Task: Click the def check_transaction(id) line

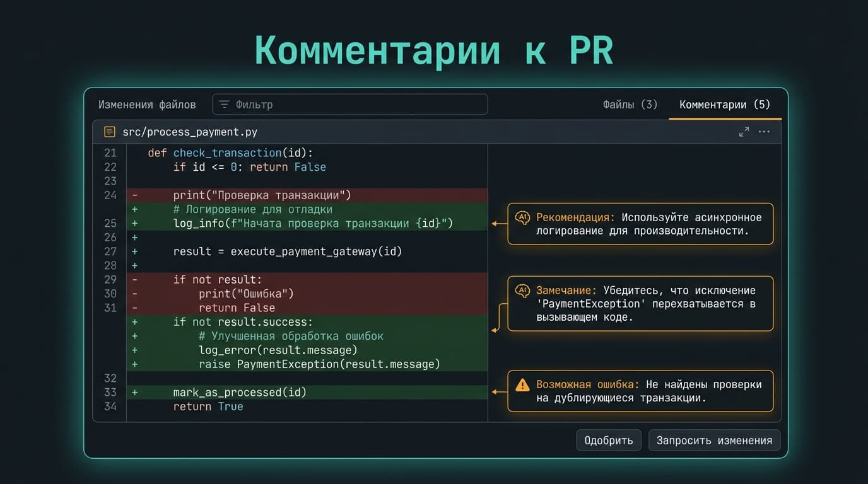Action: point(230,153)
